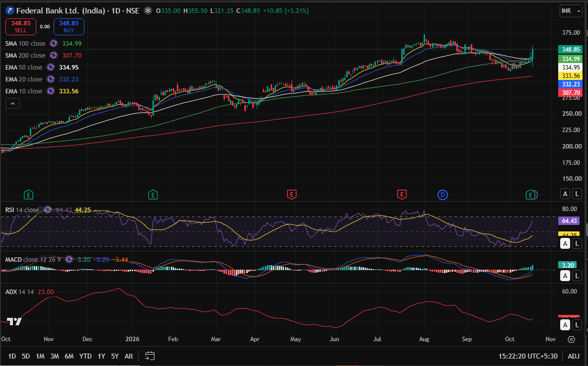Select the RSI 14 close legend label

click(x=22, y=210)
